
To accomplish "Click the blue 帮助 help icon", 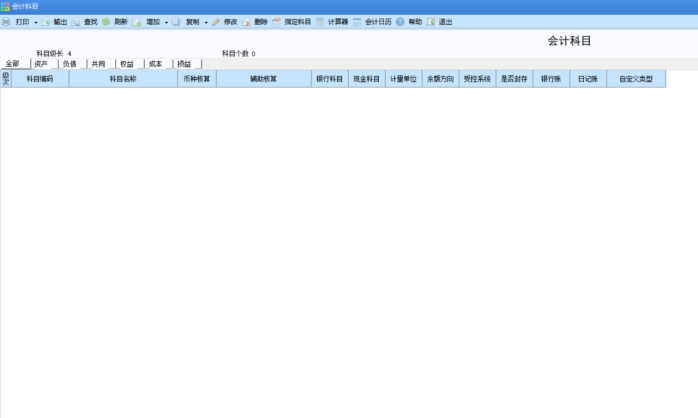I will pyautogui.click(x=400, y=22).
